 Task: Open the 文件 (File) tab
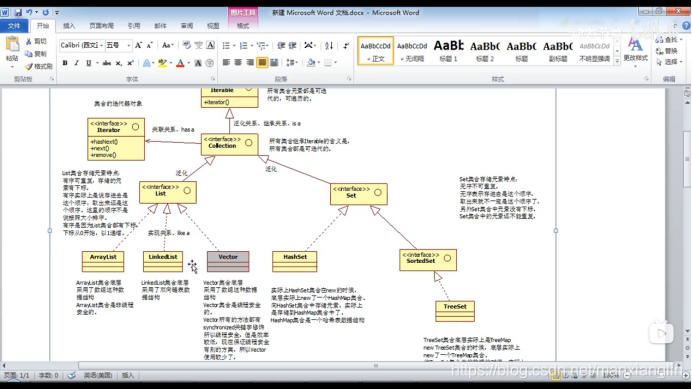[14, 26]
